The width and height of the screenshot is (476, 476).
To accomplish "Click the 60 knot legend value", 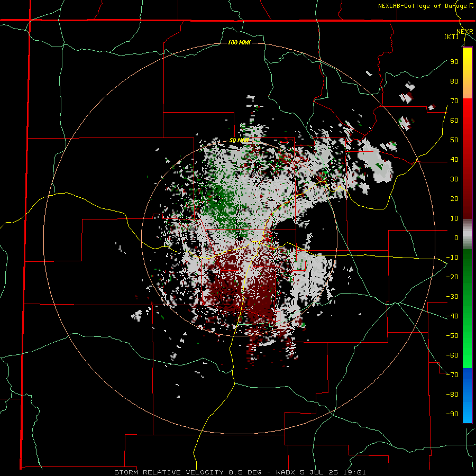I will point(454,120).
